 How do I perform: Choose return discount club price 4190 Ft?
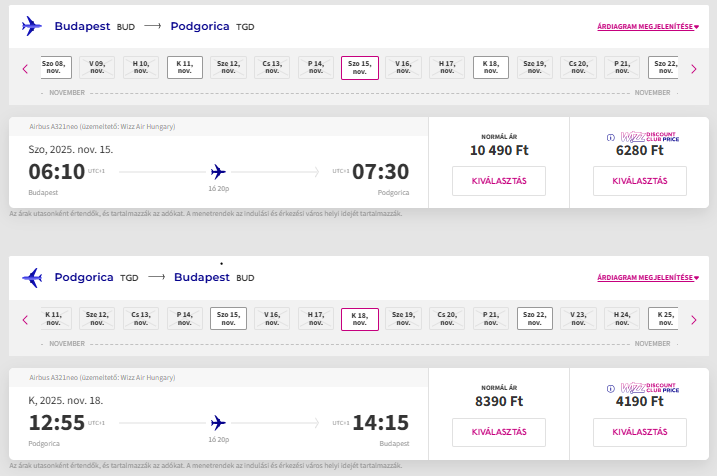tap(640, 432)
